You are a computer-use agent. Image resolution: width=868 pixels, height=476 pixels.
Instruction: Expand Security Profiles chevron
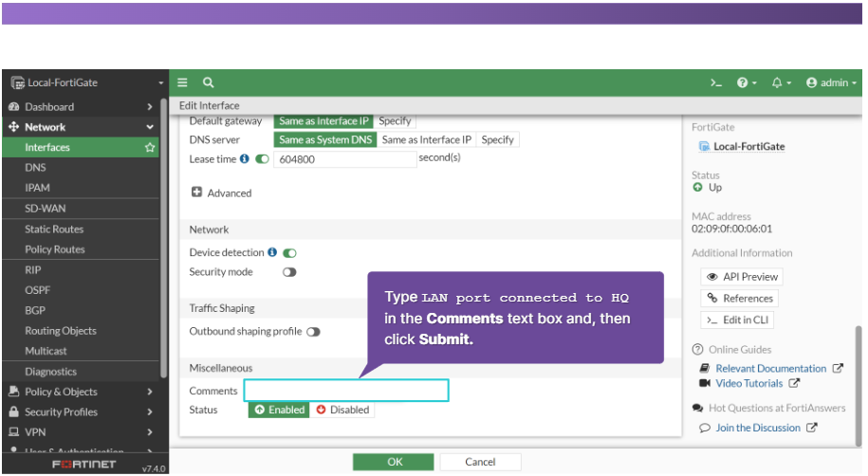(x=150, y=412)
